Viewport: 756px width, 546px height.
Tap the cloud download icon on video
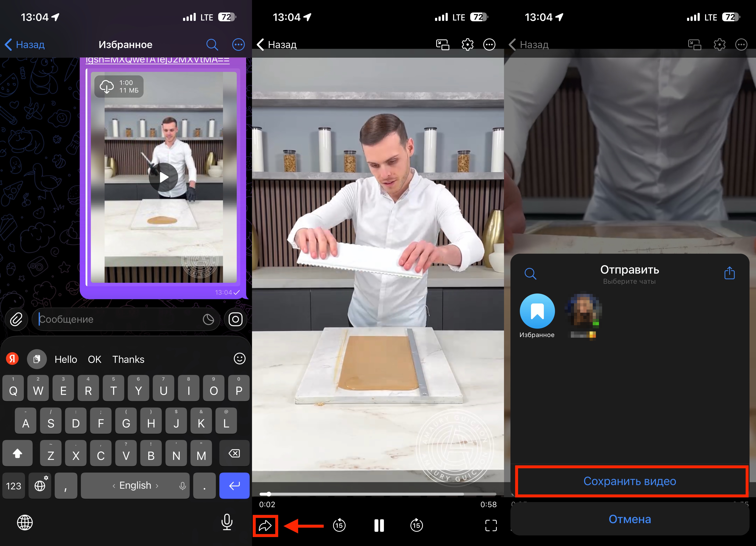(107, 87)
